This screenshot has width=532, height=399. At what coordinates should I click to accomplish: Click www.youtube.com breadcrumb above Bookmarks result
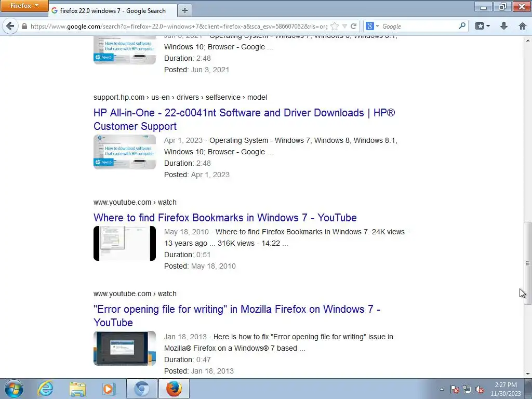coord(135,202)
